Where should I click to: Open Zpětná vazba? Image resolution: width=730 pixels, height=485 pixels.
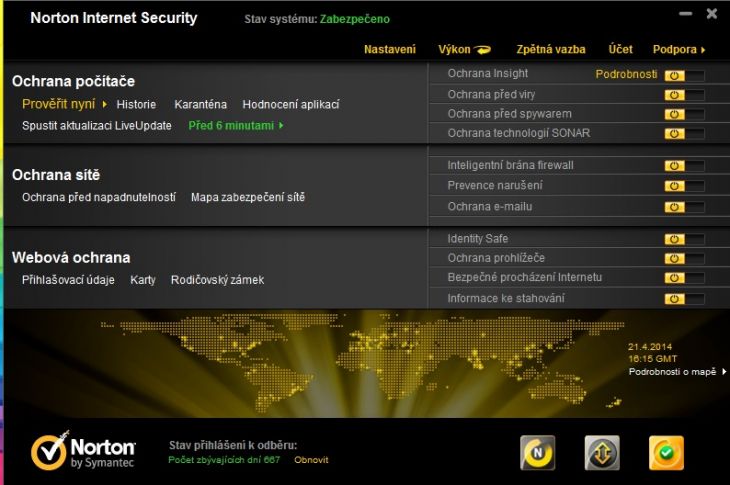click(551, 49)
